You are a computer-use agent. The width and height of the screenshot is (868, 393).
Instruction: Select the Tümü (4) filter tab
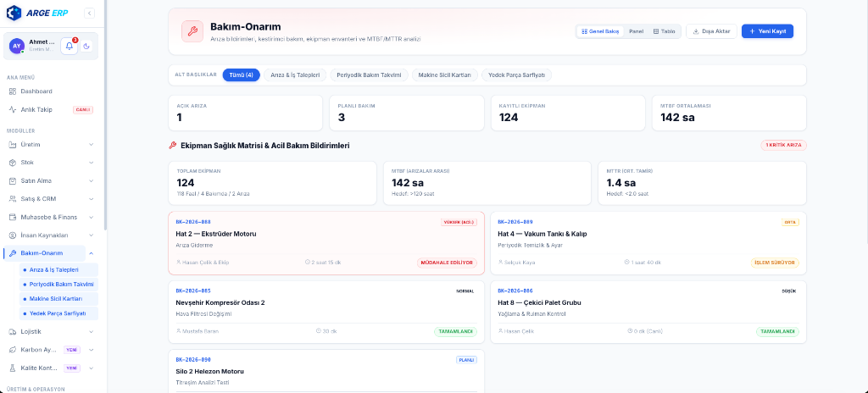tap(242, 75)
